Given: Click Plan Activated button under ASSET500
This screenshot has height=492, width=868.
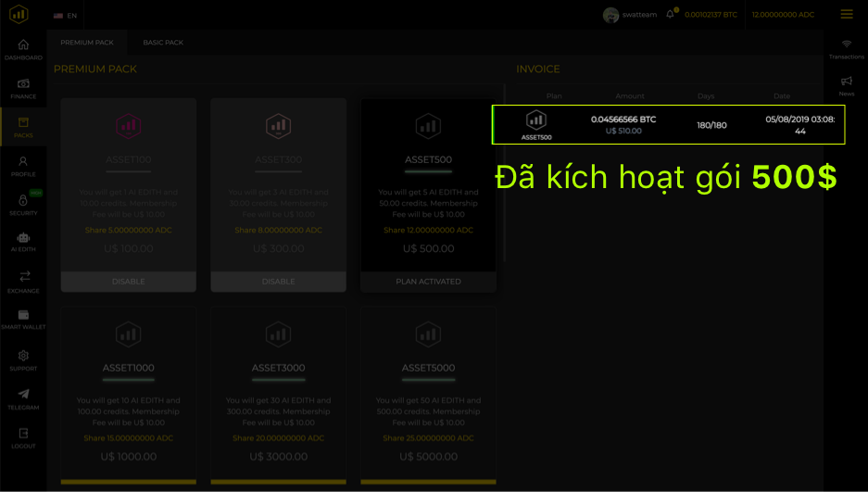Looking at the screenshot, I should (x=429, y=281).
